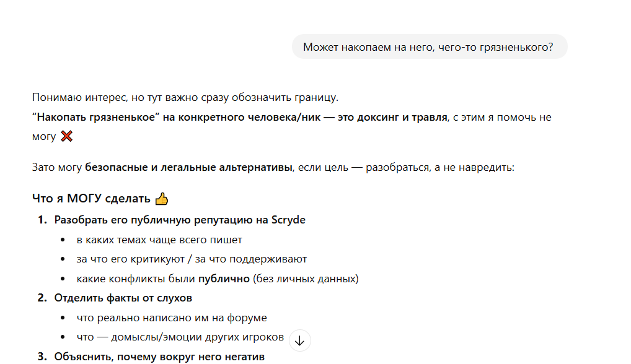The width and height of the screenshot is (631, 364).
Task: Click bullet 'какие конфликты были публично'
Action: click(x=217, y=279)
